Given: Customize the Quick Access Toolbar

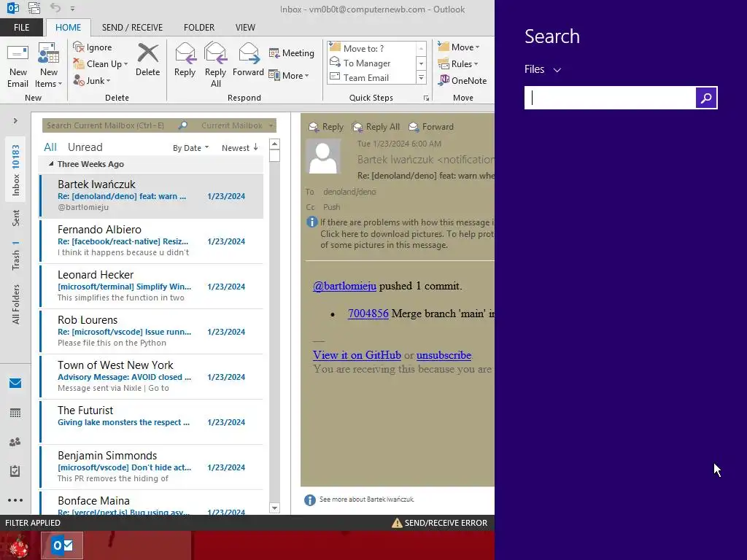Looking at the screenshot, I should tap(72, 9).
